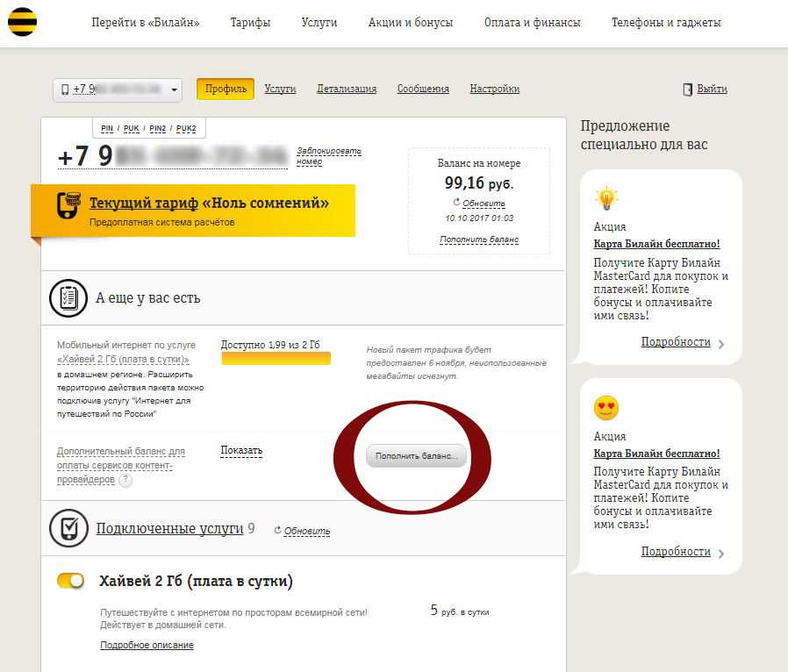Click the heart-eyes emoji promo icon

606,408
